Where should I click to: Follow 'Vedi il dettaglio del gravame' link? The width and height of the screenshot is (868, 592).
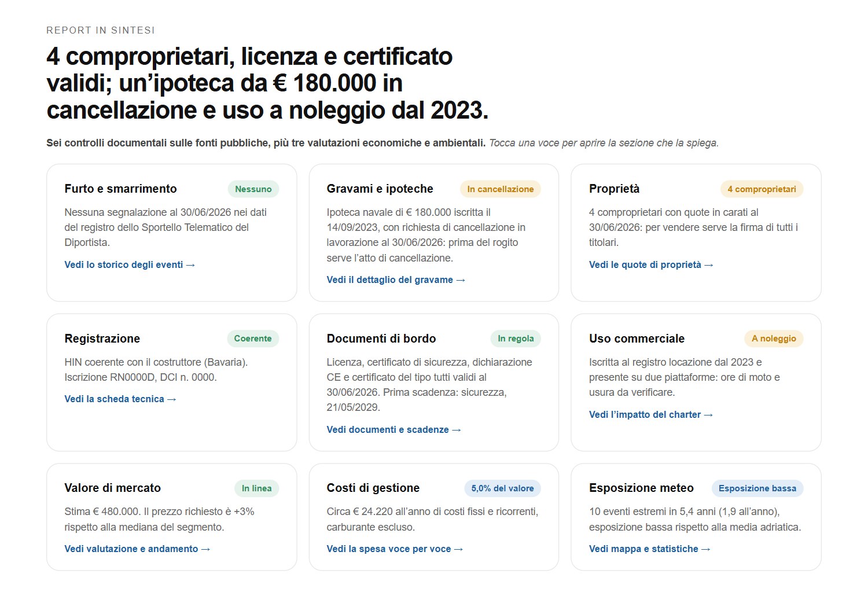point(396,280)
